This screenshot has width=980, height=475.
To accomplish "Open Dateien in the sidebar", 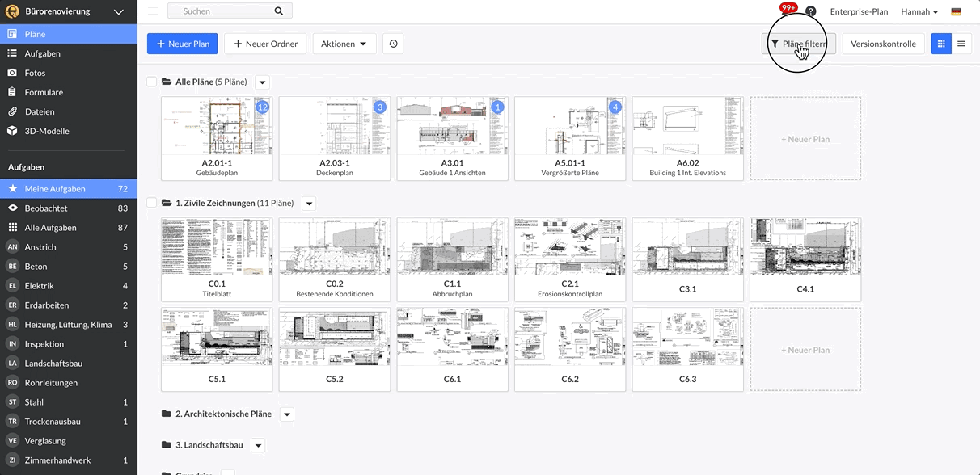I will coord(69,111).
